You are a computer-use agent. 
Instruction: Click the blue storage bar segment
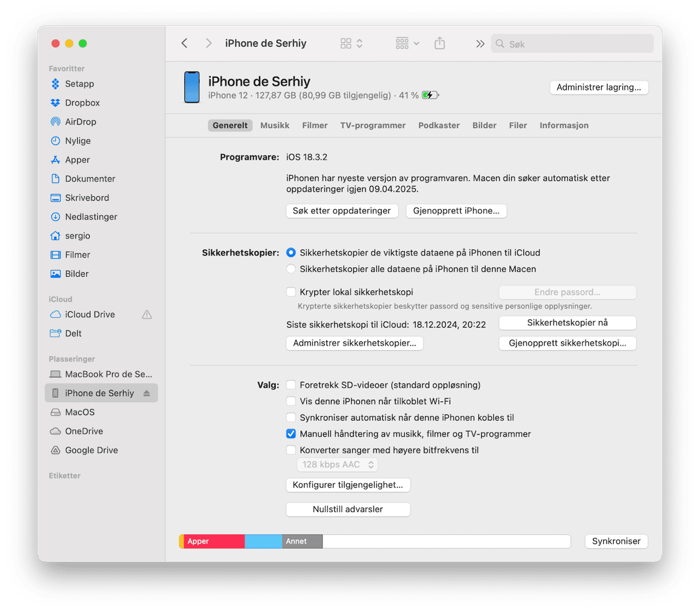tap(263, 541)
